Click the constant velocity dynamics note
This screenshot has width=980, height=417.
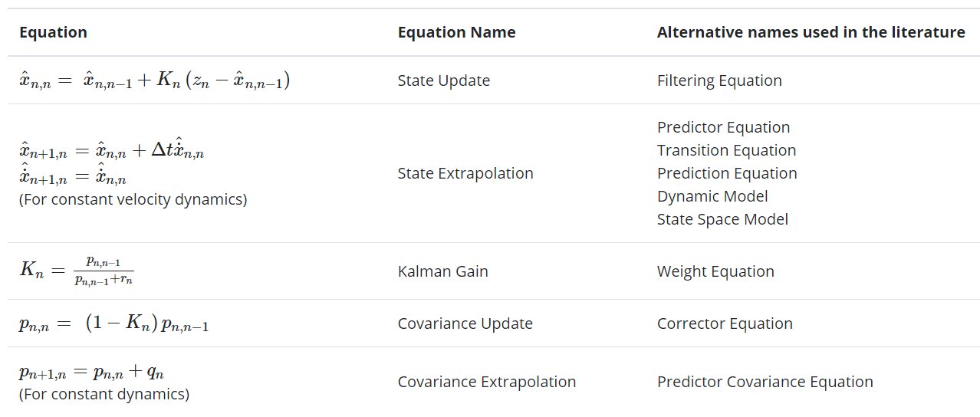point(133,200)
